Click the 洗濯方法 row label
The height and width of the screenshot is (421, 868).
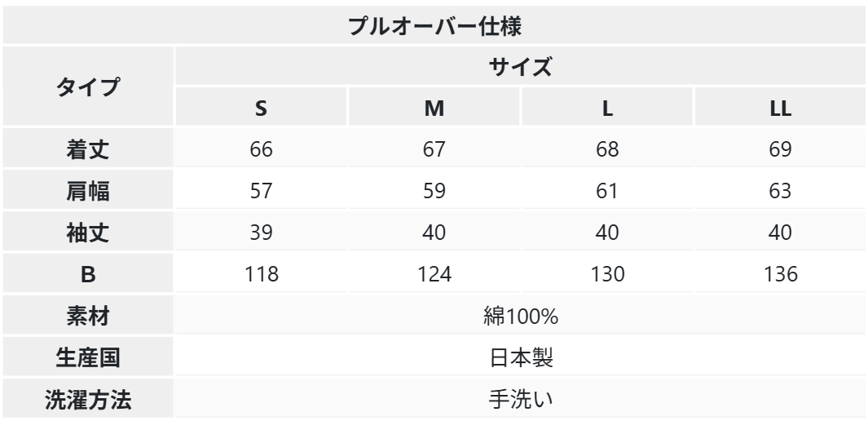point(88,400)
